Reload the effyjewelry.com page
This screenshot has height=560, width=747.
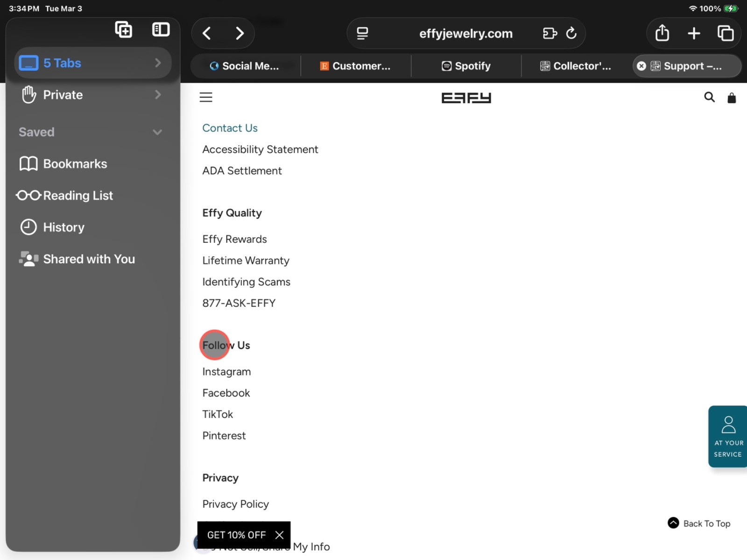pyautogui.click(x=571, y=33)
